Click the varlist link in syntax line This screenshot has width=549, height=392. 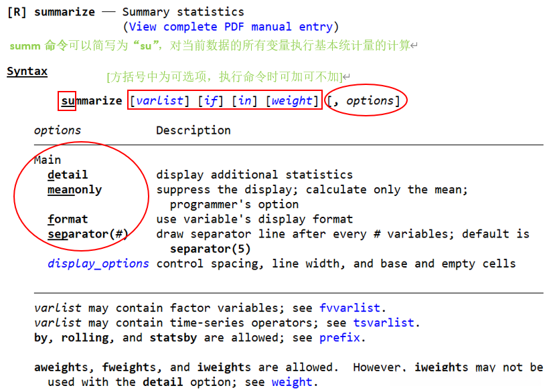[x=159, y=101]
